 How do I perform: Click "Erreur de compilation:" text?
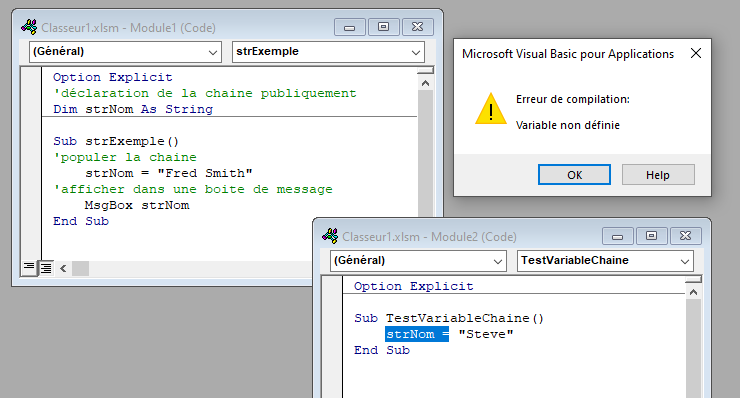coord(572,99)
